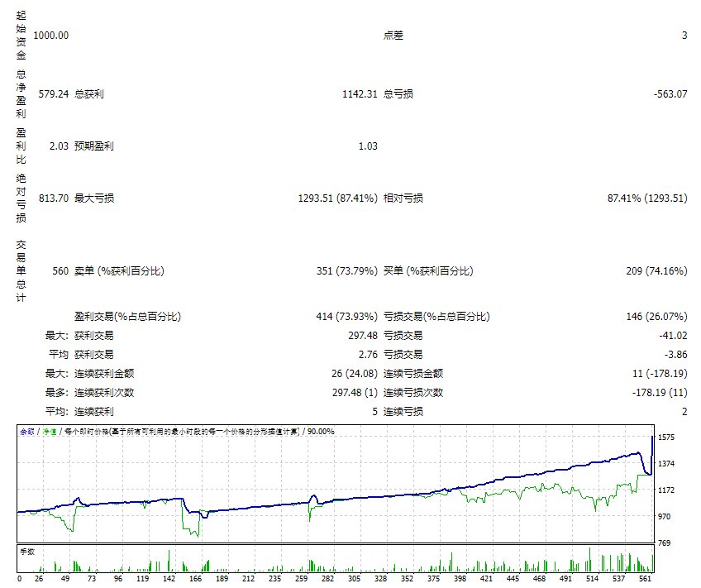Image resolution: width=701 pixels, height=588 pixels.
Task: Click the total profit value 1142.31
Action: pos(360,94)
